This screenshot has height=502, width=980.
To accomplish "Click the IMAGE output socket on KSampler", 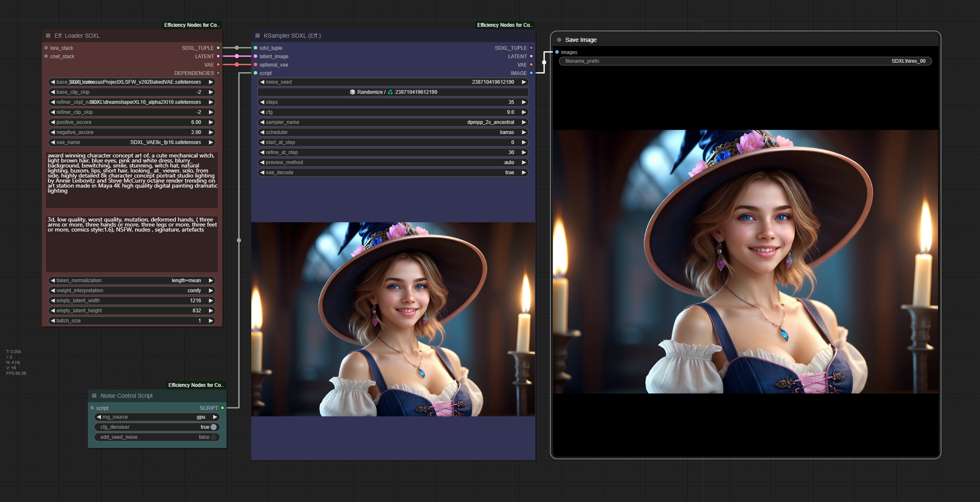I will (531, 73).
